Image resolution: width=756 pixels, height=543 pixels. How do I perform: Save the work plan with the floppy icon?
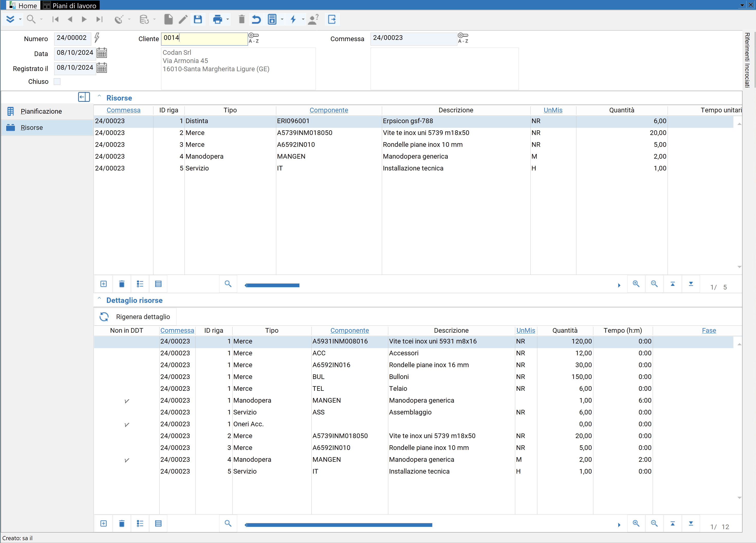(x=198, y=19)
